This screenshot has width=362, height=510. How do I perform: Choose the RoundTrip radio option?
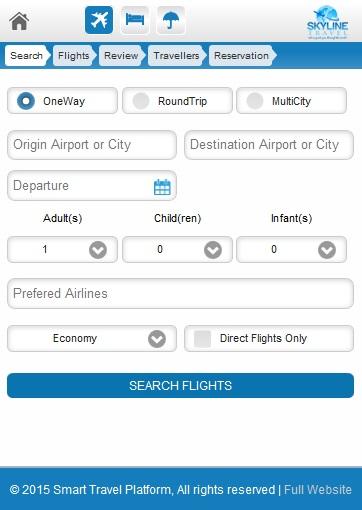click(x=177, y=101)
